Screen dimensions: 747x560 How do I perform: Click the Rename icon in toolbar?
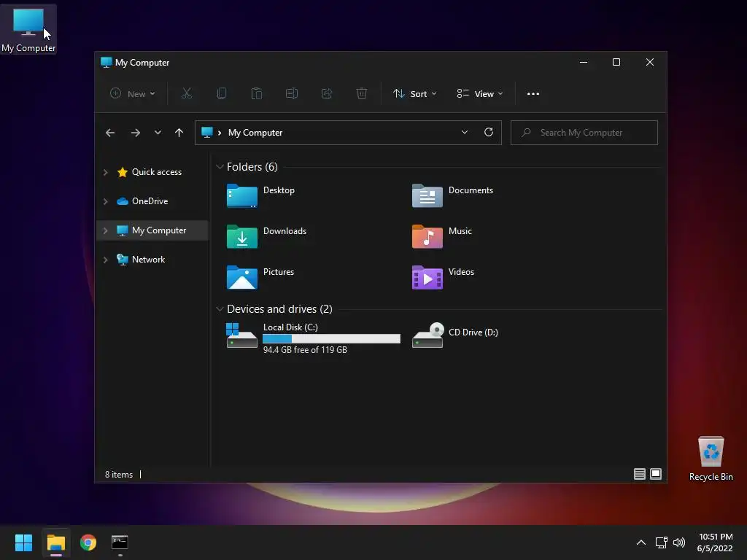[x=292, y=93]
